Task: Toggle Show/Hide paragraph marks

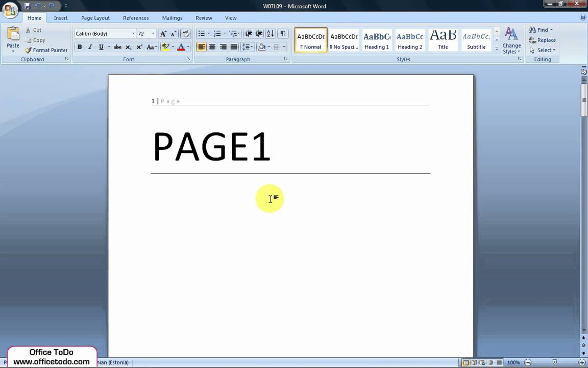Action: [x=283, y=34]
